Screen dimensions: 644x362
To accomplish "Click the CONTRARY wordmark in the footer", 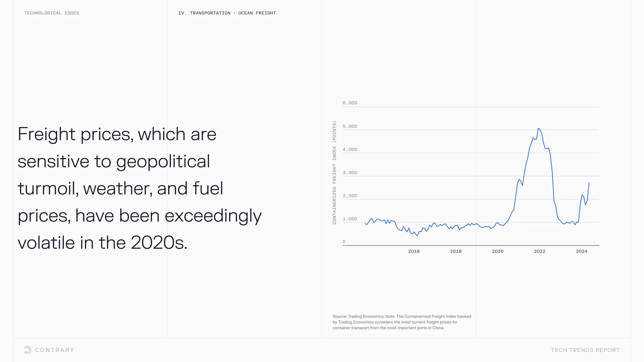I will [55, 350].
